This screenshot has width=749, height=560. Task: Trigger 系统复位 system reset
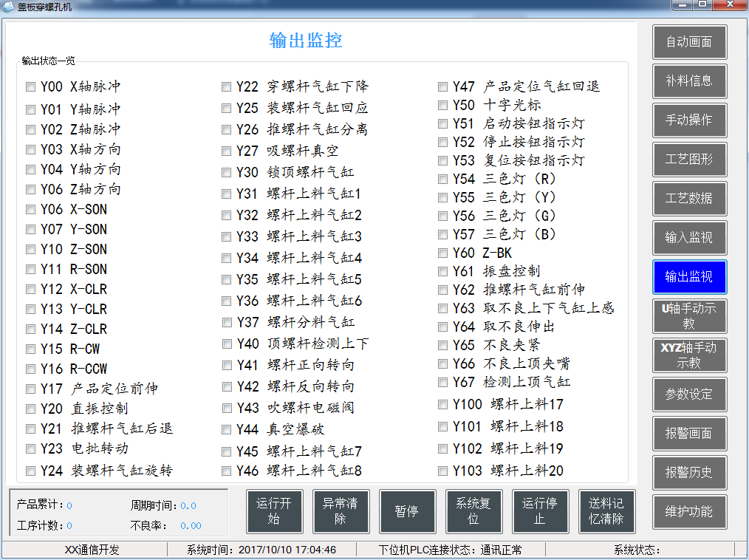(473, 511)
